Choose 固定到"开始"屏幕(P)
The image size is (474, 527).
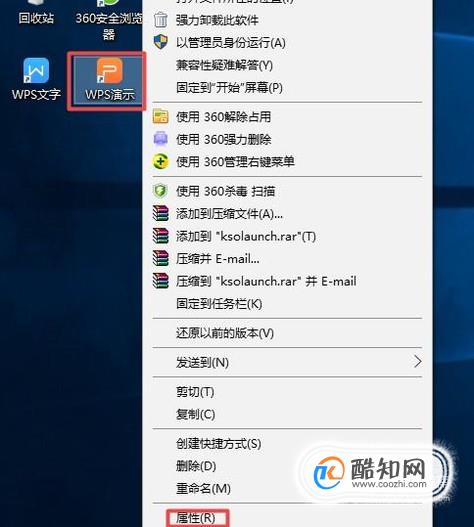pyautogui.click(x=229, y=88)
